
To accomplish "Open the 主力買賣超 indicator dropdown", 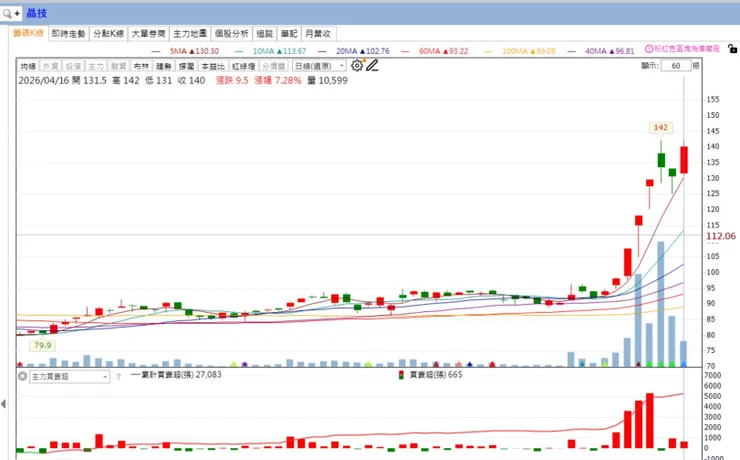I will pyautogui.click(x=69, y=376).
